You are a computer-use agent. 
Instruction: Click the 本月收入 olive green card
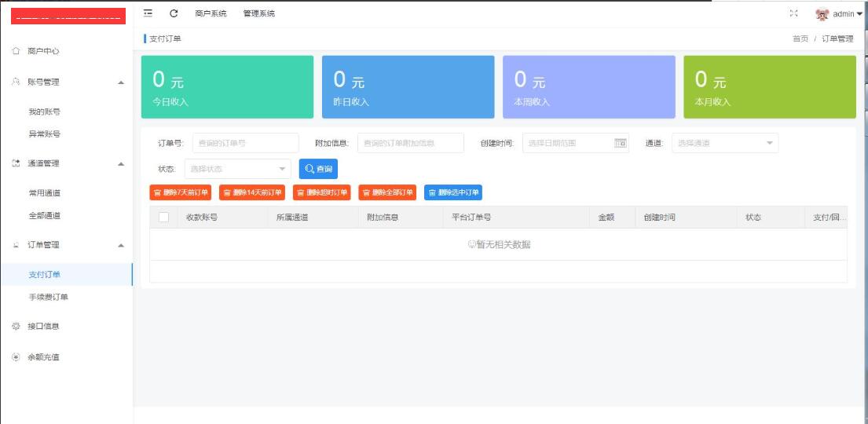click(x=770, y=87)
